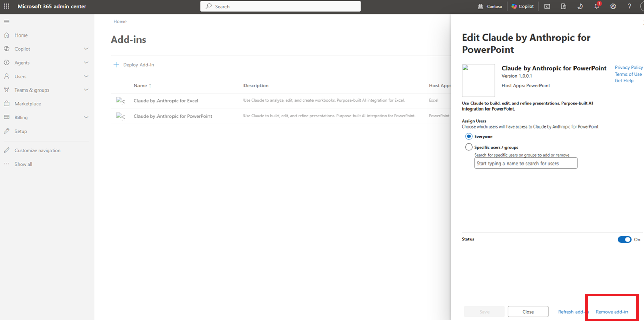Click the Users person icon

7,76
